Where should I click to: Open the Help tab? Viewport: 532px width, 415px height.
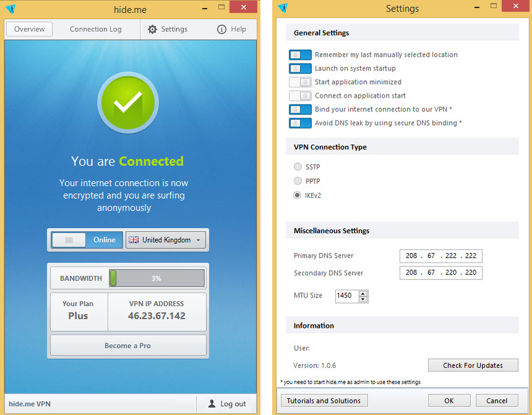coord(232,29)
